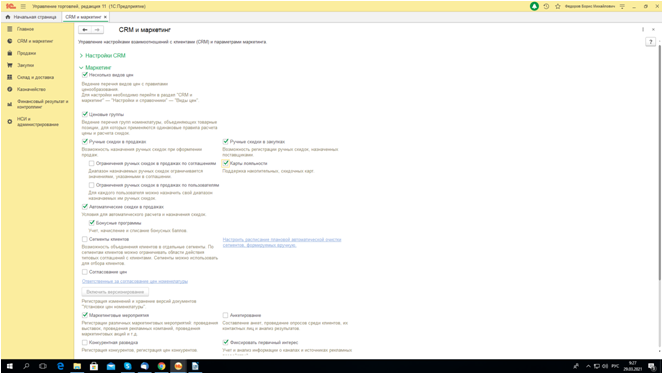Viewport: 663px width, 374px height.
Task: Open notifications via green bell icon
Action: (534, 6)
